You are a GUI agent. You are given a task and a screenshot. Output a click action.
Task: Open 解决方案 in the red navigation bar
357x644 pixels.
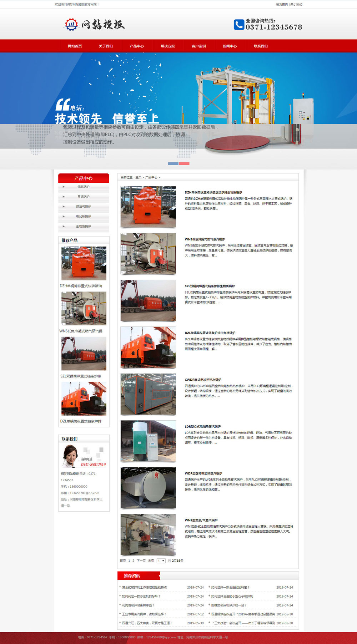click(x=168, y=46)
